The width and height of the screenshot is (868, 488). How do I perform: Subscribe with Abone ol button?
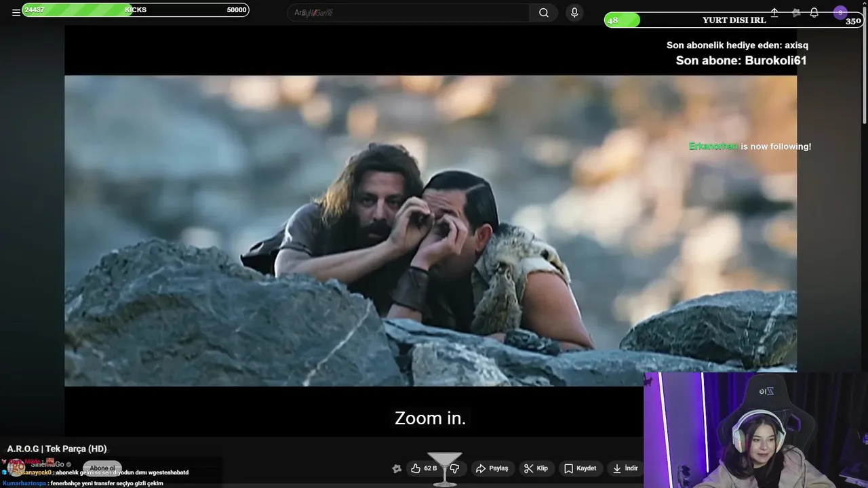(102, 468)
